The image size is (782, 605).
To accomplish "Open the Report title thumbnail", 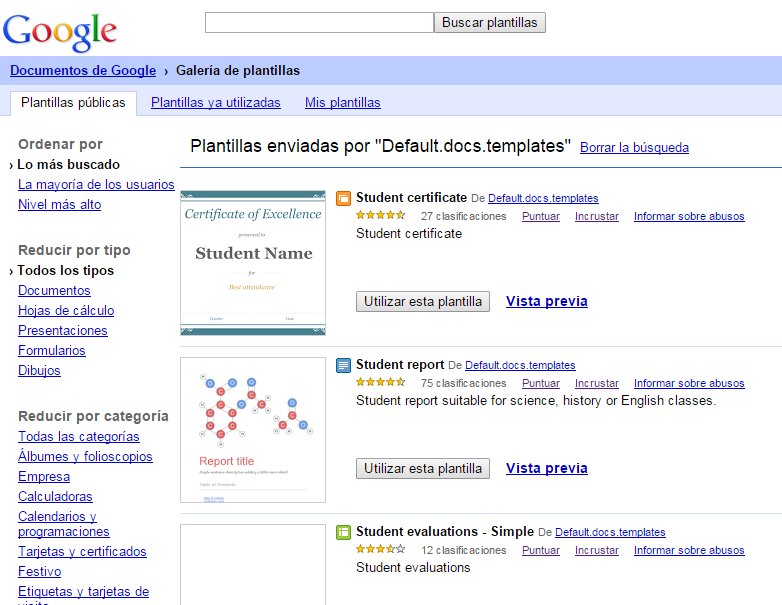I will (x=253, y=430).
